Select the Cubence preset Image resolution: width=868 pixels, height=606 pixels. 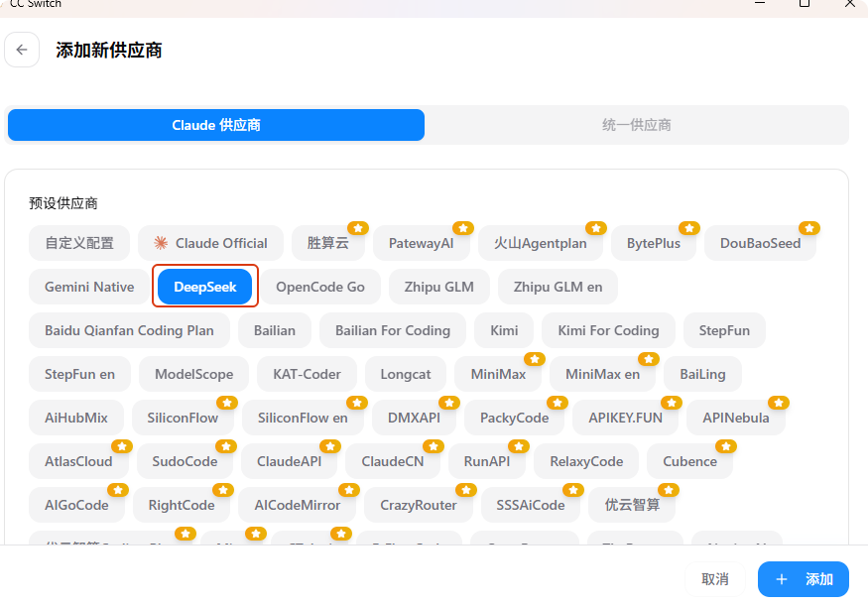coord(689,461)
